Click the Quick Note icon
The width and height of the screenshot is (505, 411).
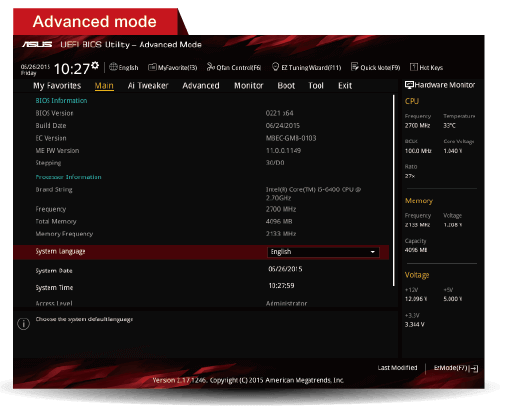click(355, 67)
